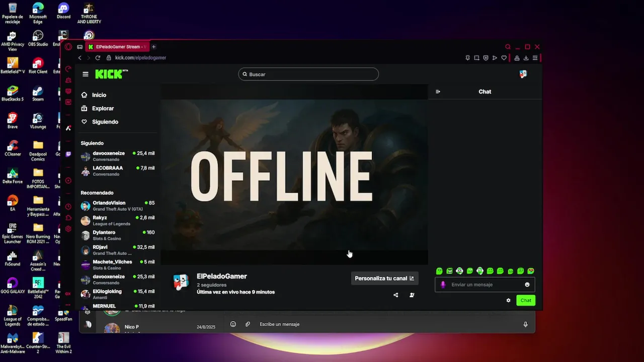Open the Twitch icon in the browser sidebar
644x362 pixels.
point(68,154)
